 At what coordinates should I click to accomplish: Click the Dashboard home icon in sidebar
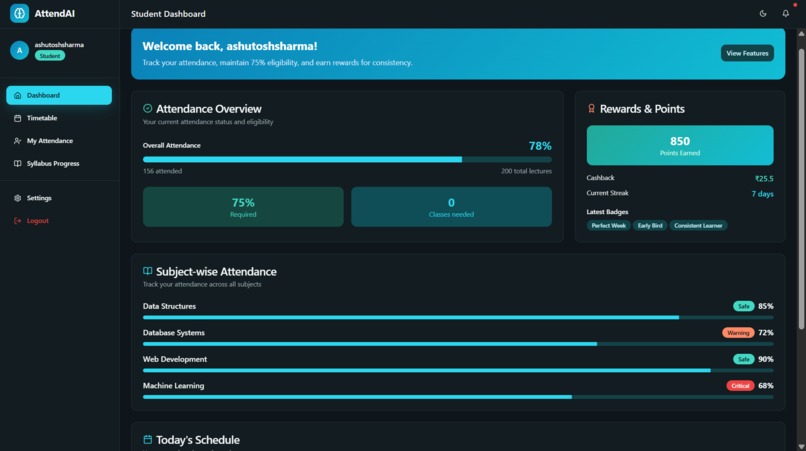(x=17, y=95)
